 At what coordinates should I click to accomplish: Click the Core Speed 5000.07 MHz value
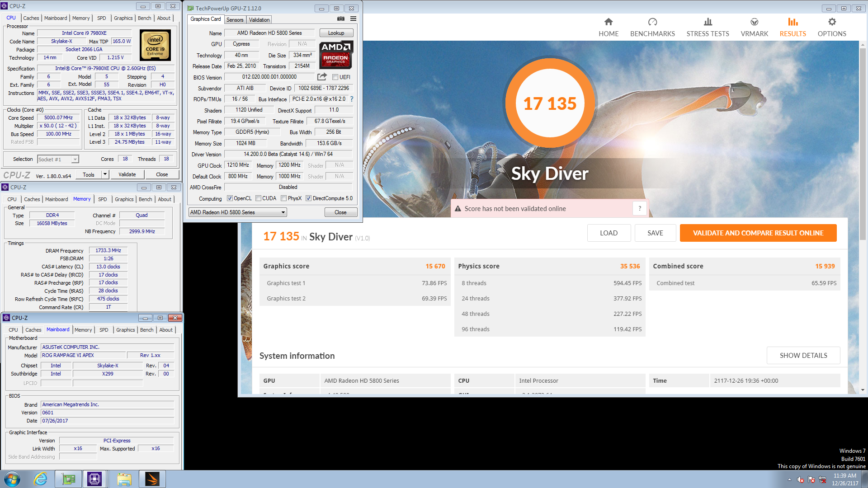[x=58, y=118]
